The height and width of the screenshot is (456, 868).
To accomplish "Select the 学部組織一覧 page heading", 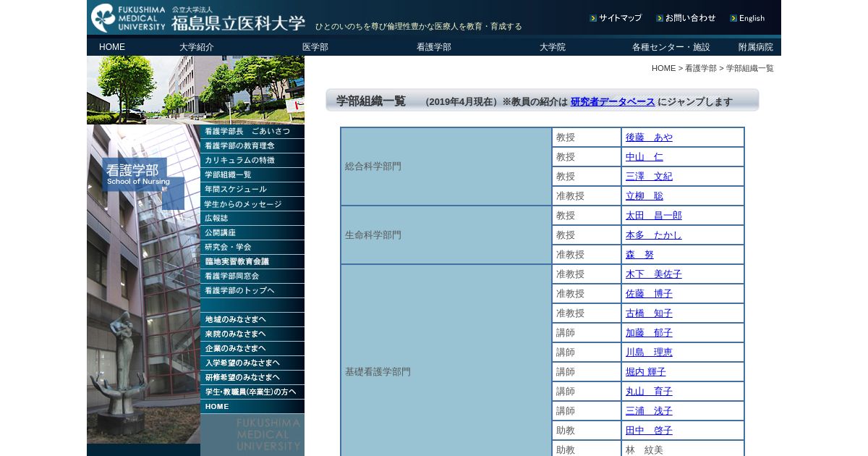I will pyautogui.click(x=371, y=101).
